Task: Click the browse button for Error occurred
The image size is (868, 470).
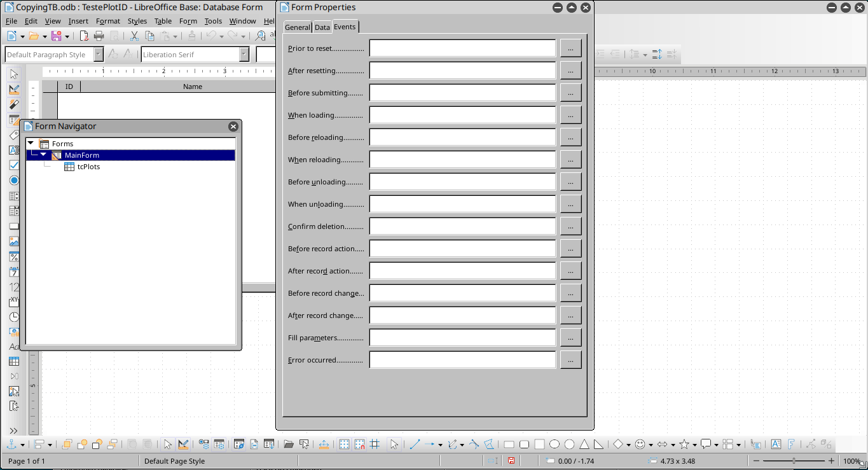Action: 570,360
